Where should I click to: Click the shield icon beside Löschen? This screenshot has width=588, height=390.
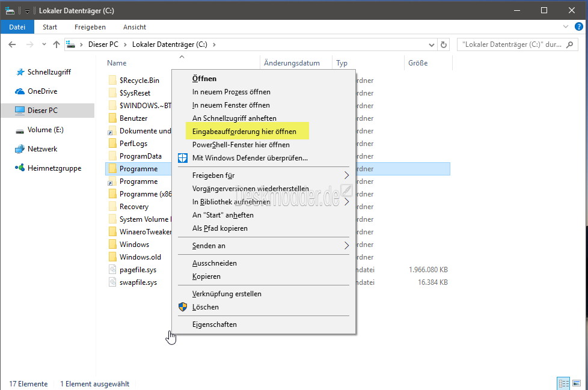pyautogui.click(x=183, y=307)
